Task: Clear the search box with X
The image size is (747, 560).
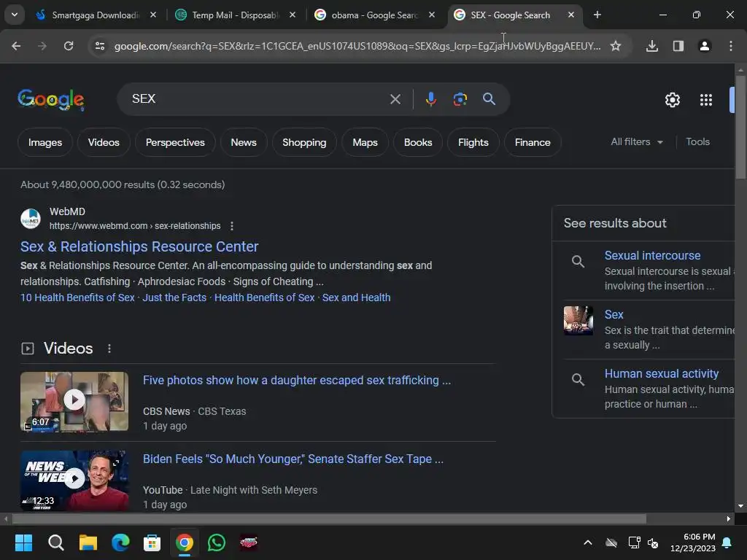Action: click(395, 99)
